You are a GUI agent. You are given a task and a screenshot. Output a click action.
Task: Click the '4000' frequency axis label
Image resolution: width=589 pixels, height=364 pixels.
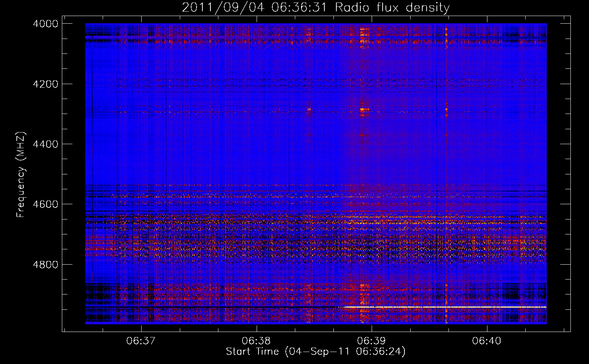(x=46, y=24)
